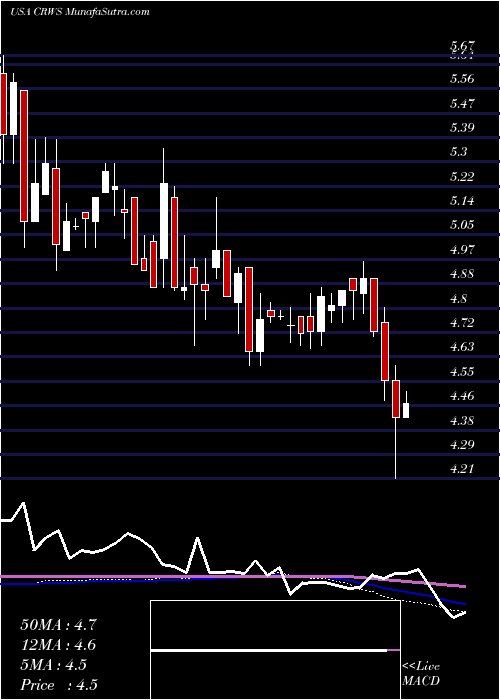Click the 12MA : 4.6 reading
500x700 pixels.
click(58, 645)
